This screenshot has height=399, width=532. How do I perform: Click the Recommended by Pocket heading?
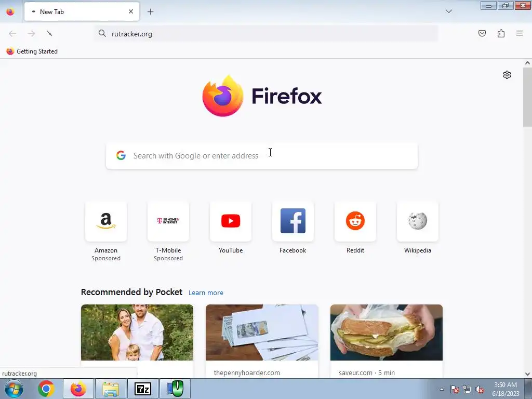point(131,292)
